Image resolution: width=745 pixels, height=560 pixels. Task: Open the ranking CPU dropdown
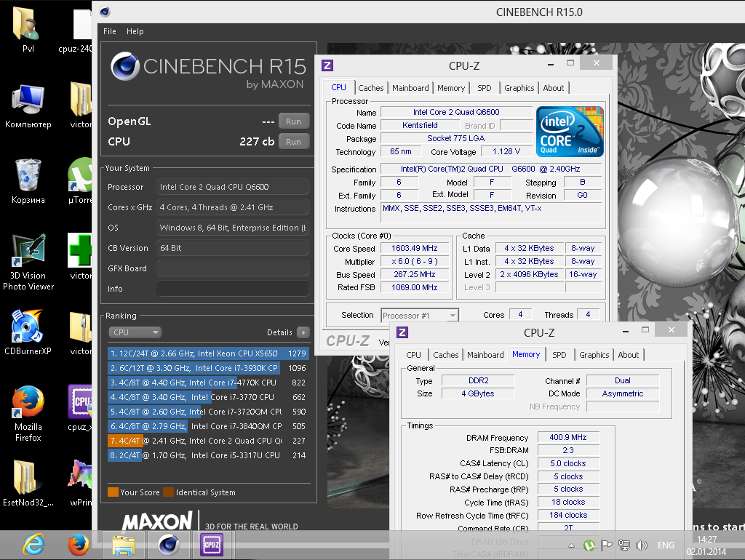135,332
